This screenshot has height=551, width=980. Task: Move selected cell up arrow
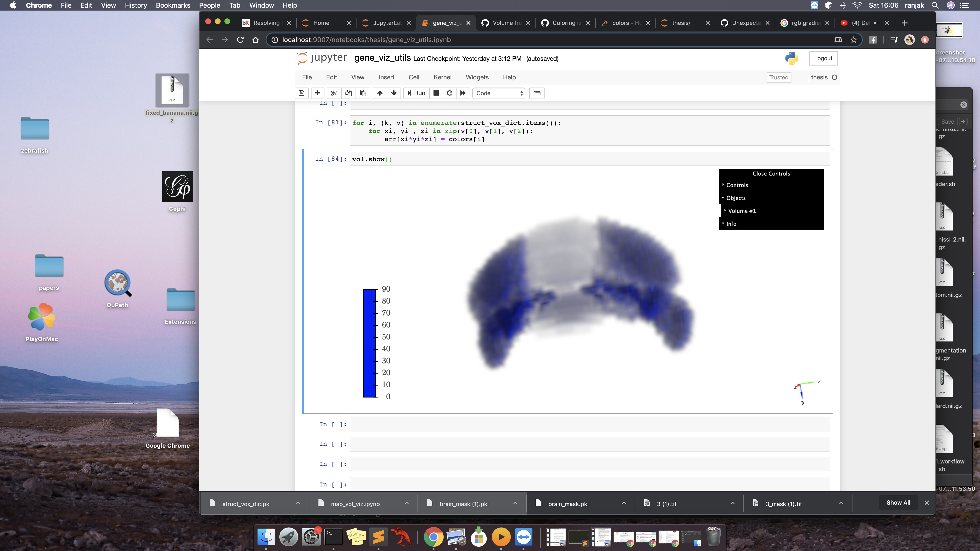[x=380, y=93]
